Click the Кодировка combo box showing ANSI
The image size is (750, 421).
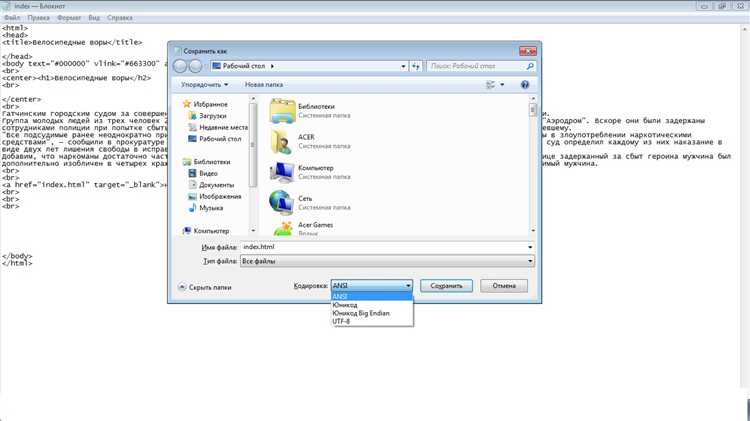(x=372, y=286)
